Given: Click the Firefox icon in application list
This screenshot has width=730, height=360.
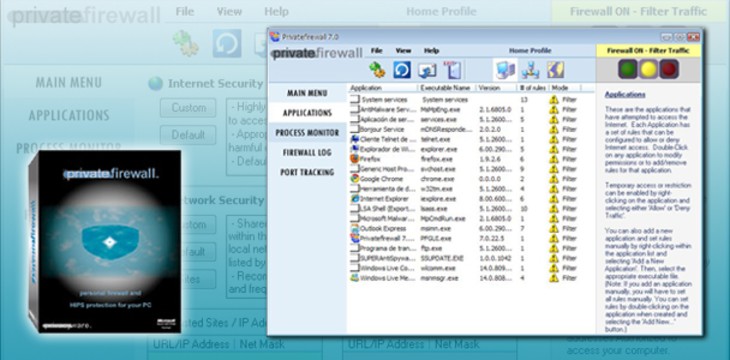Looking at the screenshot, I should tap(355, 159).
